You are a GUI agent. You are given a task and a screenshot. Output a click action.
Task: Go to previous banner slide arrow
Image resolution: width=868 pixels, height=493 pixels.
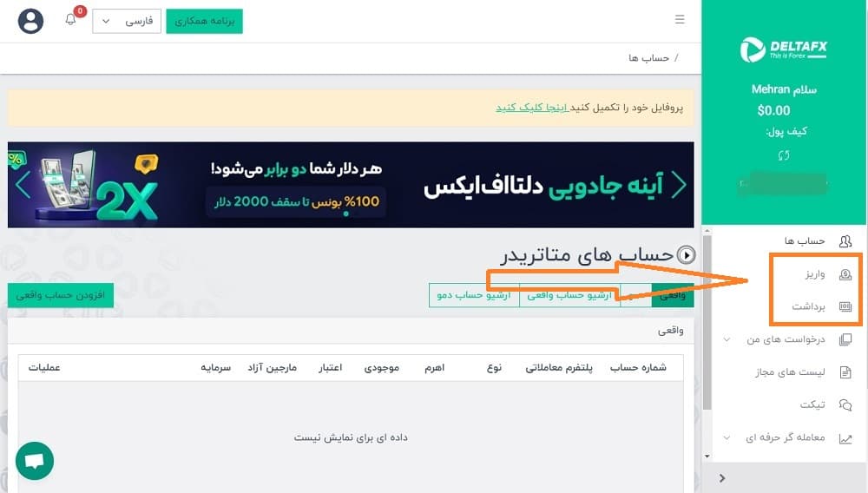(x=23, y=184)
